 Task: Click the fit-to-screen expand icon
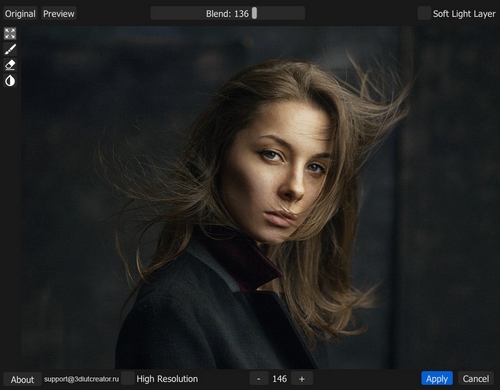click(10, 33)
